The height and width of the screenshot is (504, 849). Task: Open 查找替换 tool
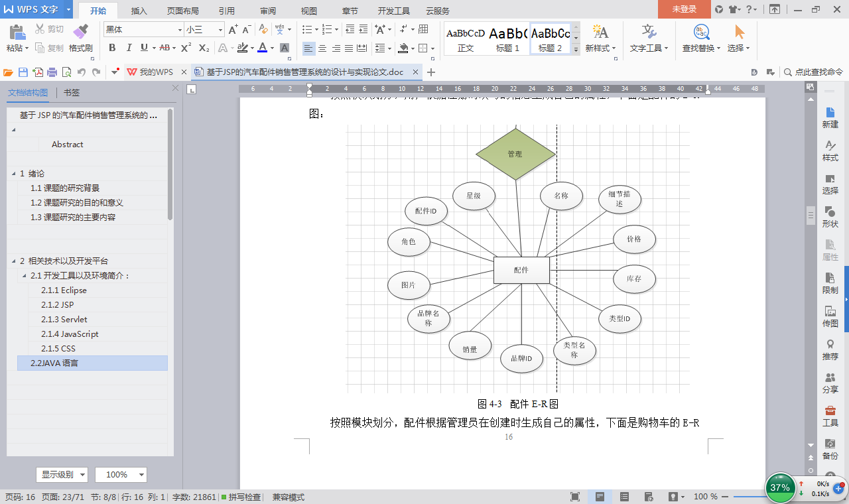pos(702,38)
